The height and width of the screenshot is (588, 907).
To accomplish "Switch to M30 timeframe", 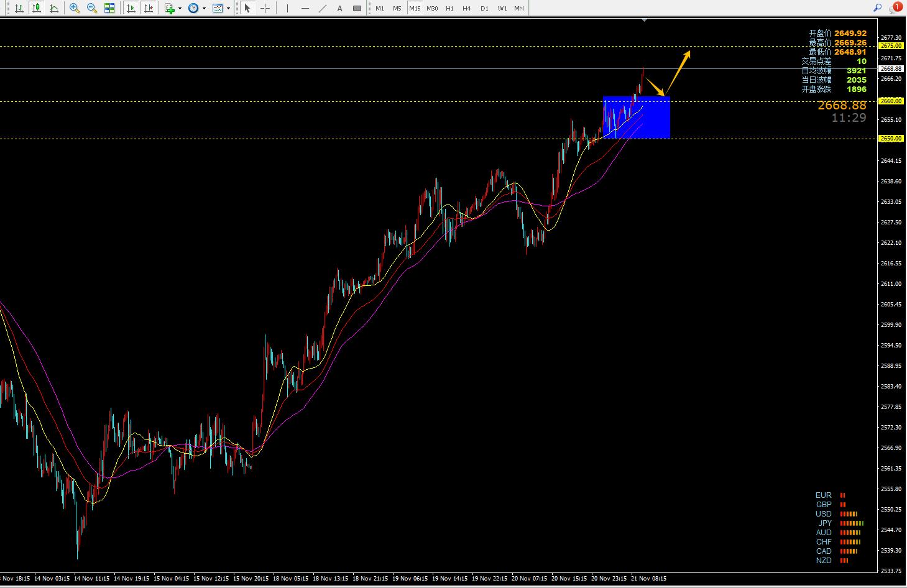I will (x=432, y=8).
